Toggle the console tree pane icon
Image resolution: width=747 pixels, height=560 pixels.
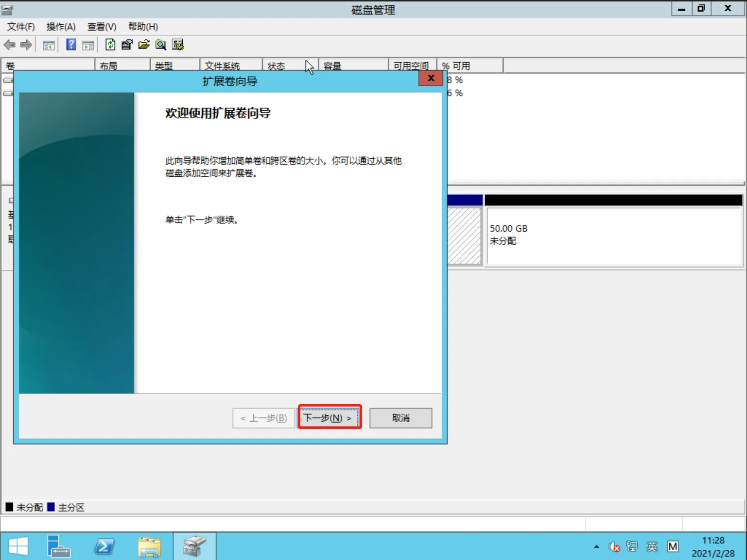49,45
